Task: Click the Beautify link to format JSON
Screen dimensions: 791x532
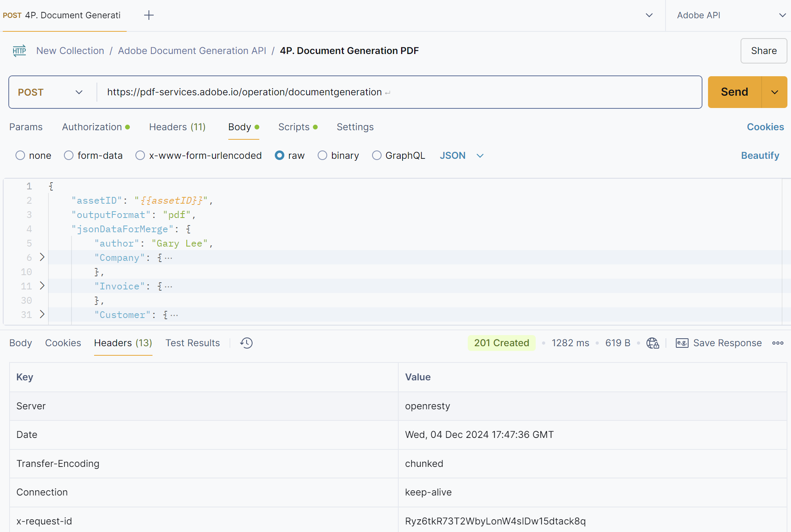Action: [760, 155]
